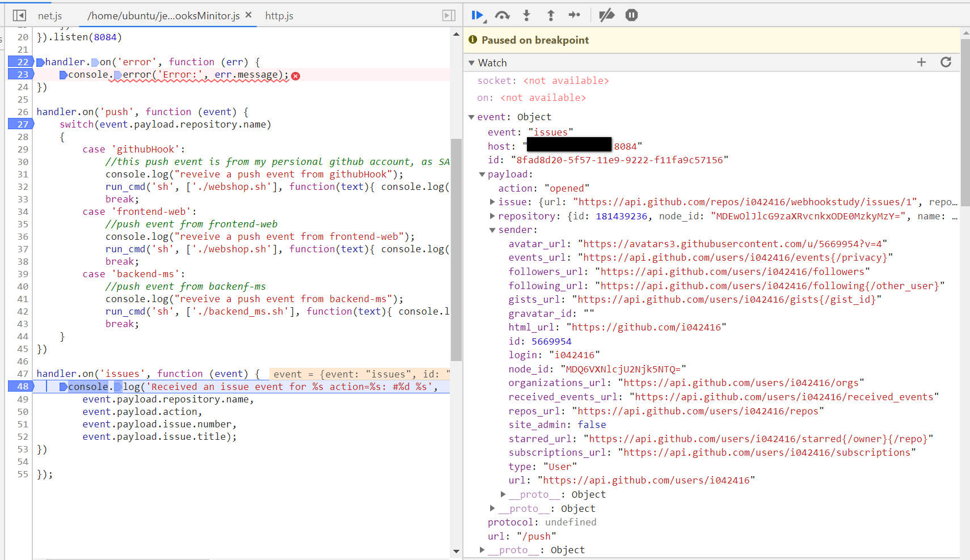Switch to the net.js tab
The width and height of the screenshot is (970, 560).
click(50, 16)
